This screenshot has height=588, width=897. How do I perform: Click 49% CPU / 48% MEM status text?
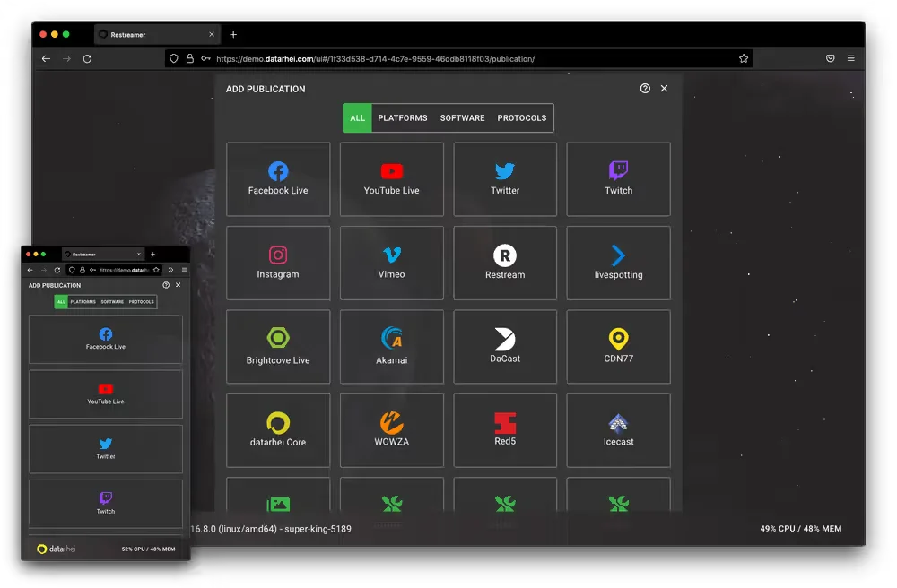coord(800,529)
